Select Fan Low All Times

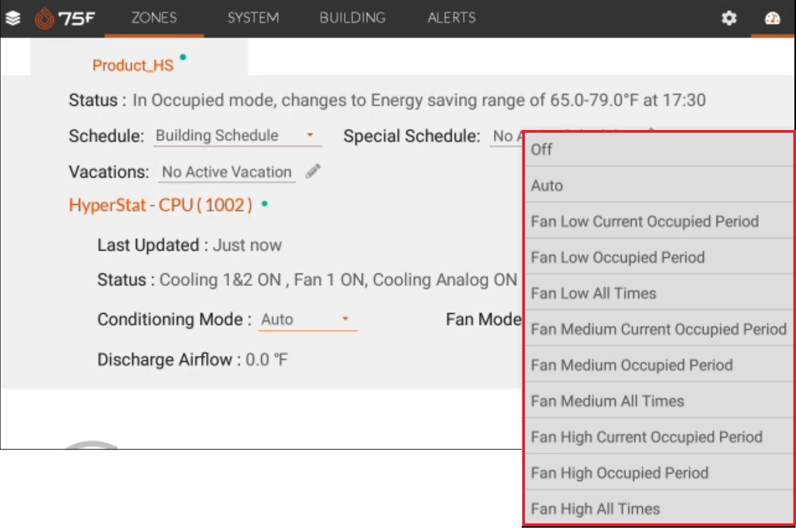[659, 293]
